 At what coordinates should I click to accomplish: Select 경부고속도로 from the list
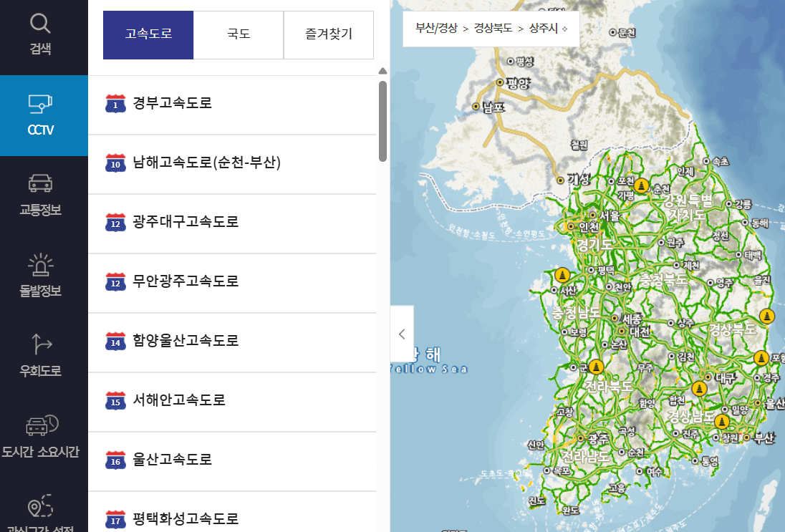pyautogui.click(x=232, y=105)
